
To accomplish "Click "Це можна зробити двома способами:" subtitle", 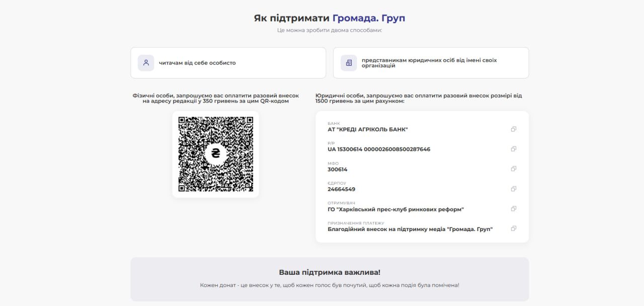I will click(330, 30).
